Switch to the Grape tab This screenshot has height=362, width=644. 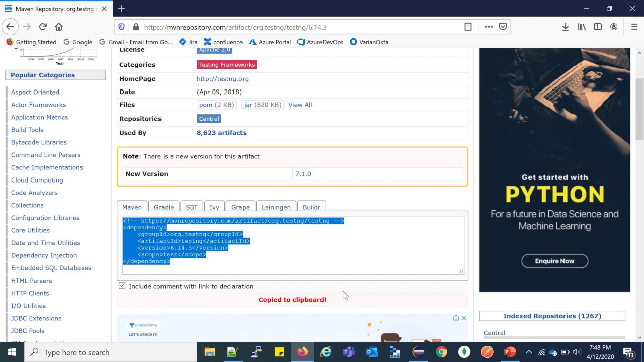[x=240, y=207]
